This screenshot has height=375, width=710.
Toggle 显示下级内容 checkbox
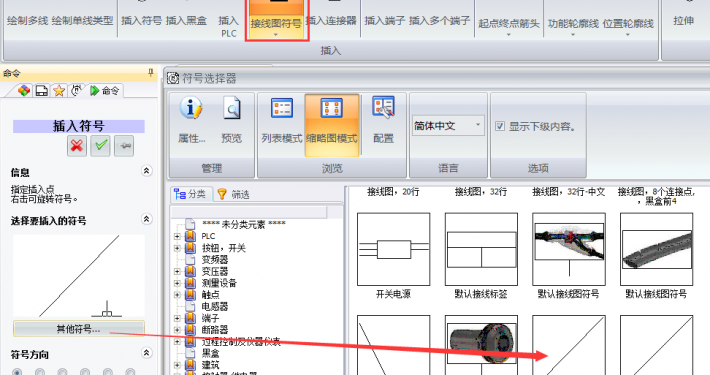pos(500,126)
